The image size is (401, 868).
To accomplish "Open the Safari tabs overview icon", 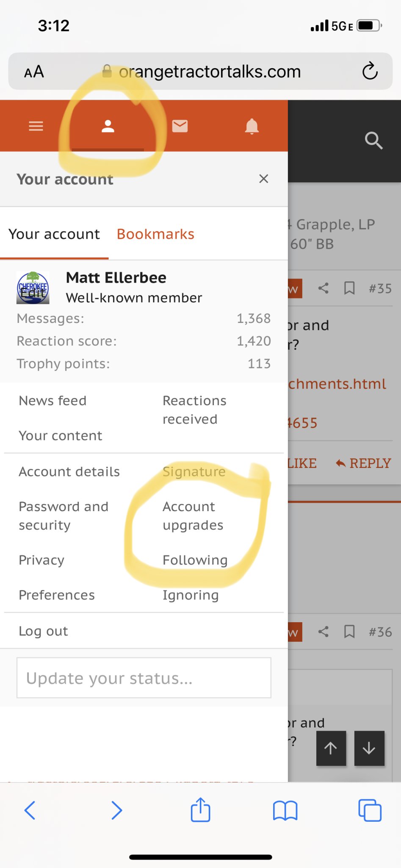I will coord(370,810).
